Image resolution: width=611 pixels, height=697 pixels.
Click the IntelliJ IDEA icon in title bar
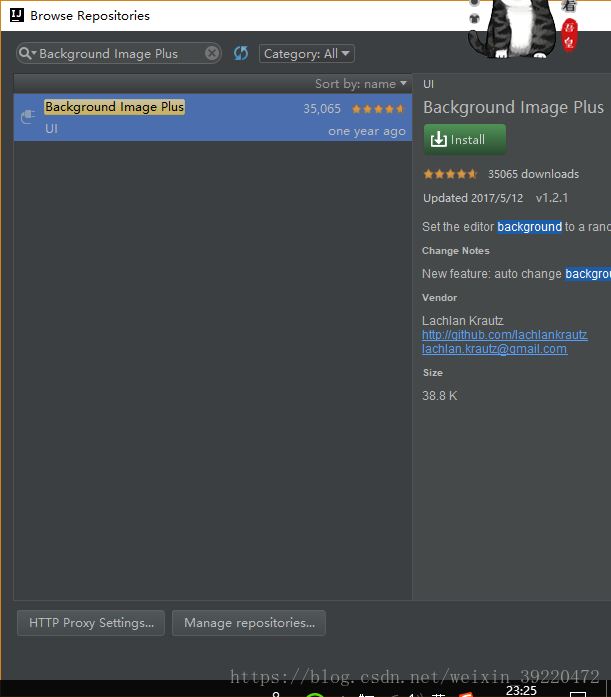(x=16, y=15)
